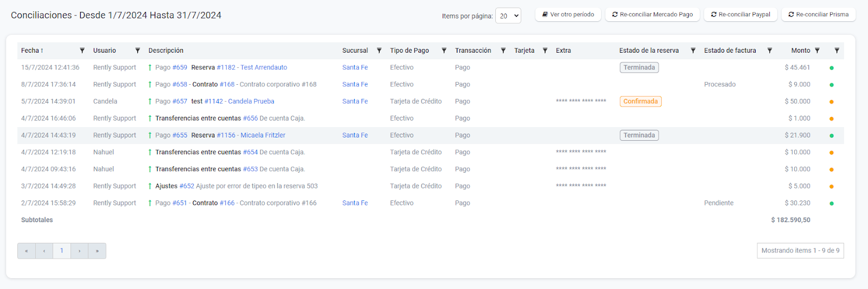
Task: Jump to the last page of results
Action: [97, 251]
